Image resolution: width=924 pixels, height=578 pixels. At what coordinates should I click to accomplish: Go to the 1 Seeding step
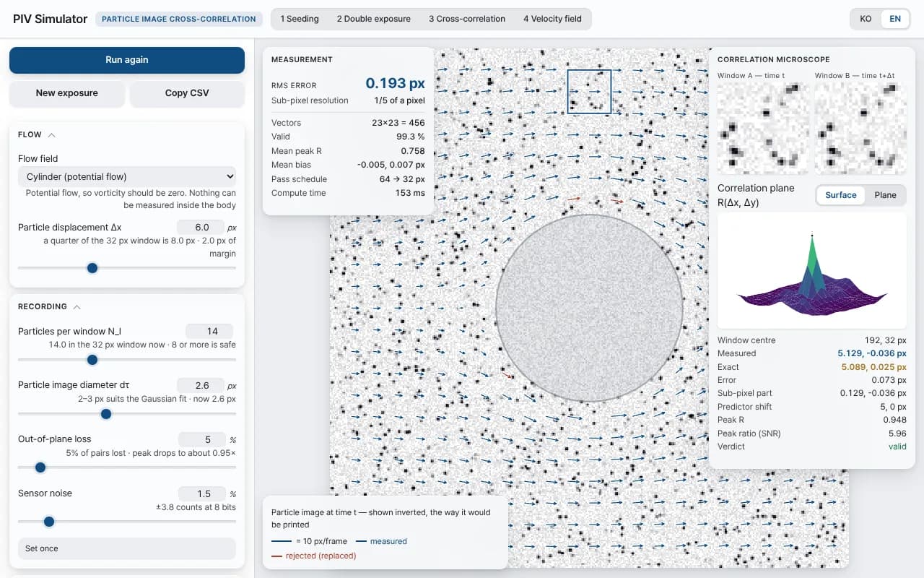point(300,19)
